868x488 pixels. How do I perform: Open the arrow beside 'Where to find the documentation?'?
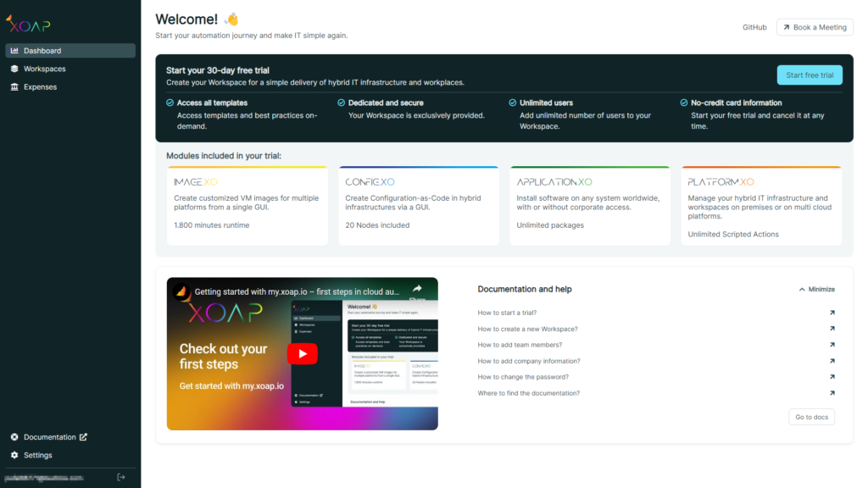(832, 393)
